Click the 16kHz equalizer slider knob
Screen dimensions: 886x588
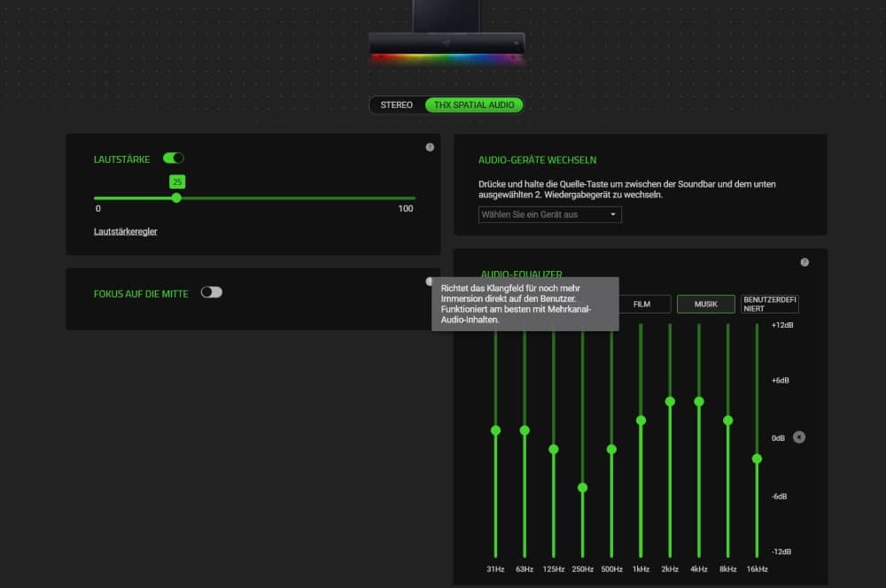[x=757, y=459]
